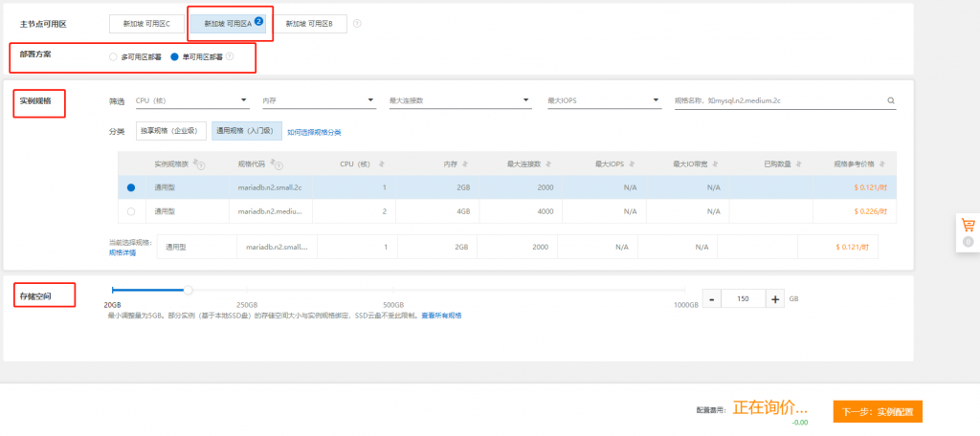Select 多可用区部署 radio option
This screenshot has height=436, width=980.
[113, 56]
